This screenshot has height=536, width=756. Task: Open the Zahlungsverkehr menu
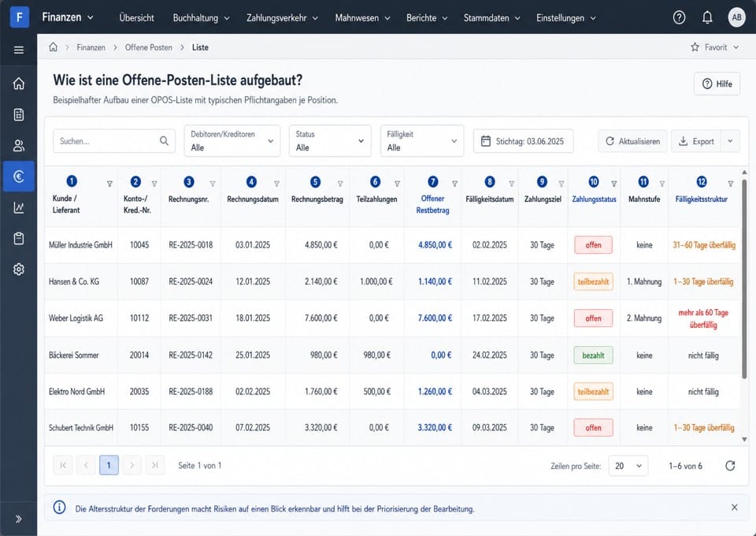coord(282,18)
